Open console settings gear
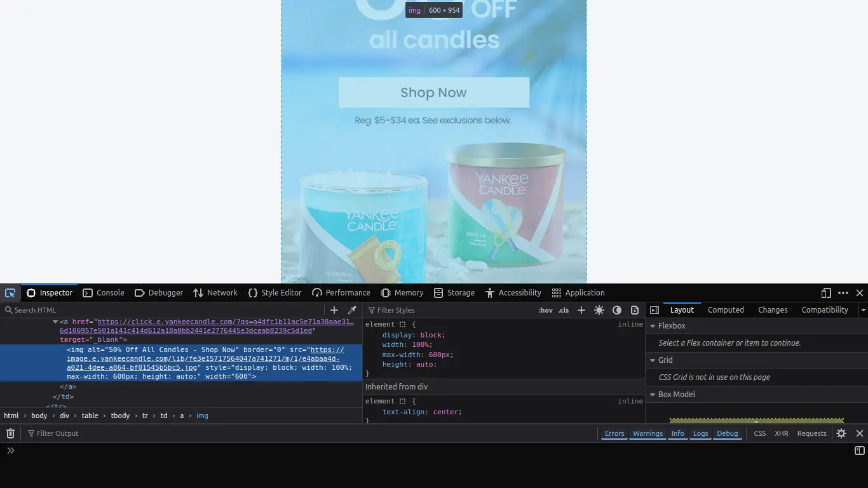 pos(841,433)
